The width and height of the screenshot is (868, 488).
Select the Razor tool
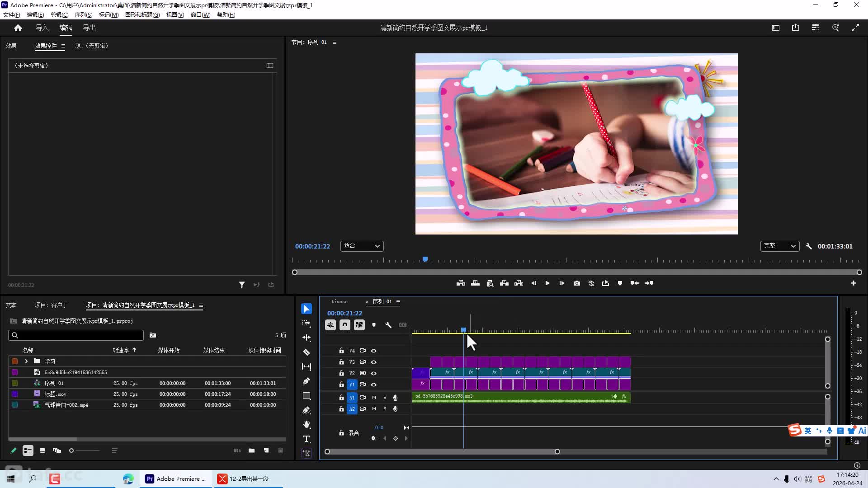click(307, 352)
